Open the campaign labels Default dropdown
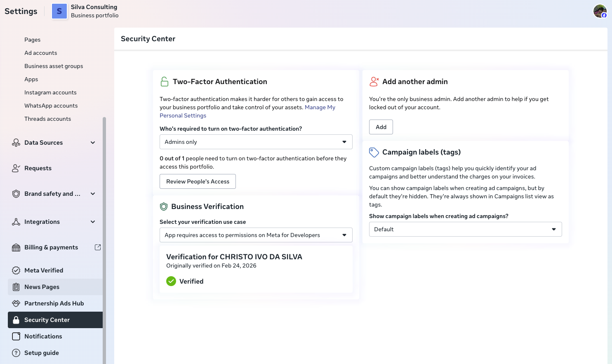The width and height of the screenshot is (612, 364). coord(465,229)
